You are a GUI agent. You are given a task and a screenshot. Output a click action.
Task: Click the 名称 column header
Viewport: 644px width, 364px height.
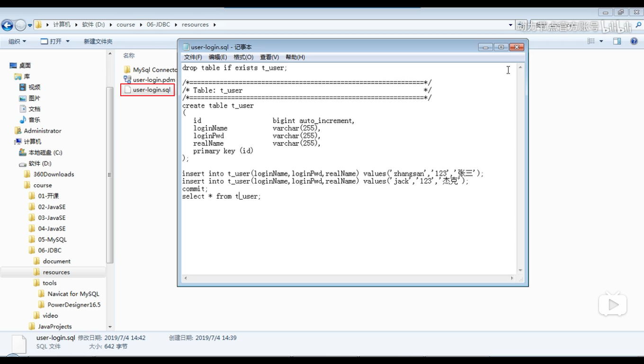(x=129, y=55)
